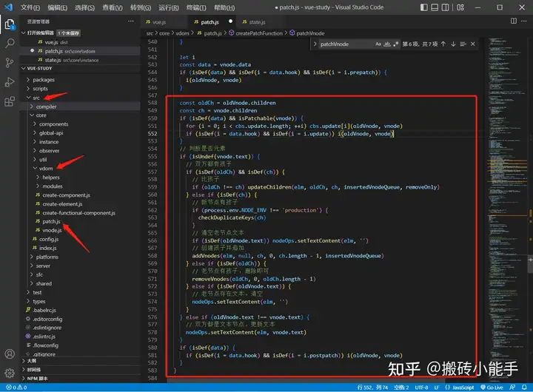Expand the scripts folder
Screen dimensions: 533x392
point(40,89)
